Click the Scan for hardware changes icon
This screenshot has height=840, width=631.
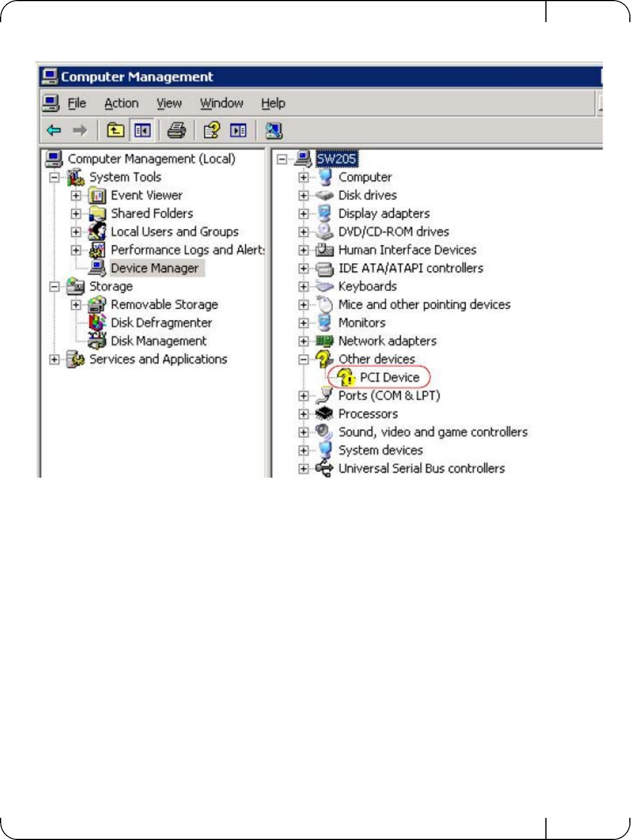[274, 130]
